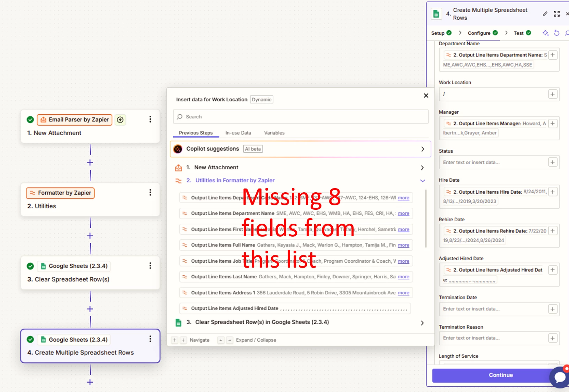
Task: Show more of Output Line Items Address 1
Action: 403,293
